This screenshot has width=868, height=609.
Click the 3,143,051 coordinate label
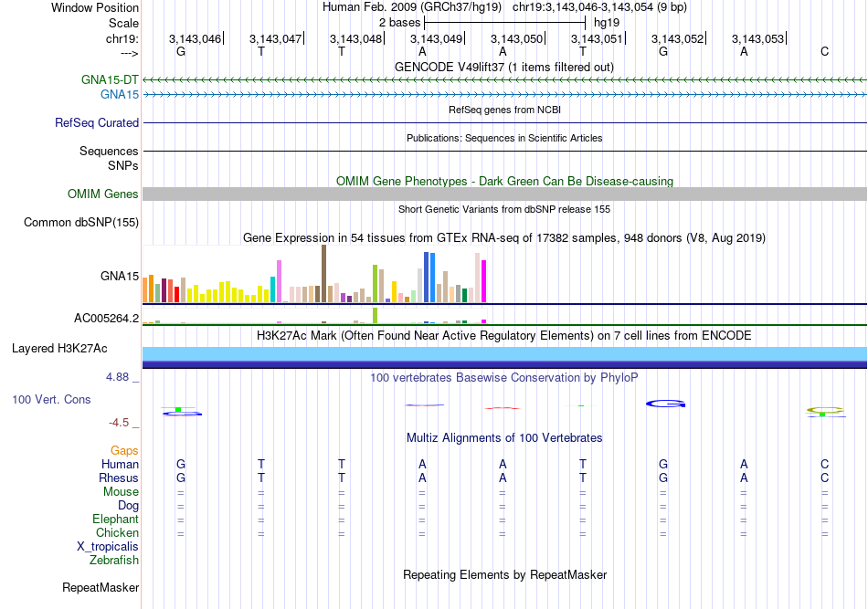(x=597, y=38)
